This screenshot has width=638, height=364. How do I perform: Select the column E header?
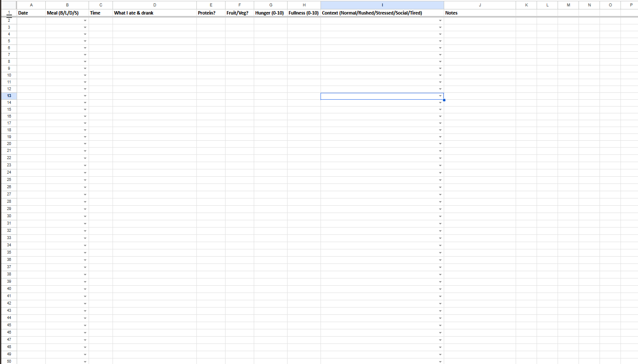211,5
